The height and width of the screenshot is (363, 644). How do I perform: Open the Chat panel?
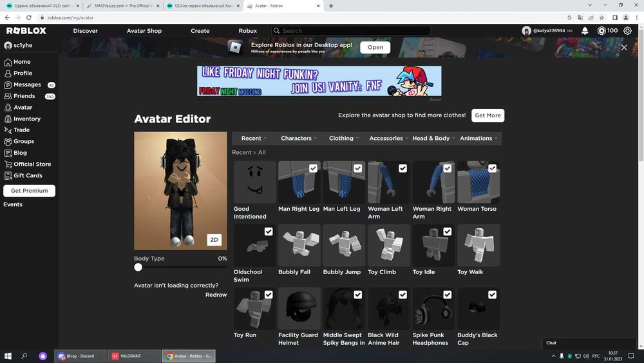pos(588,343)
